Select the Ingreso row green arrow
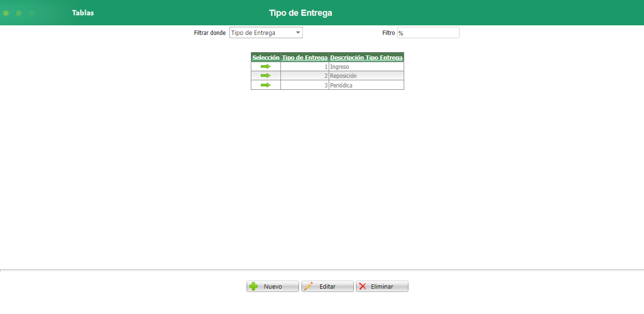The width and height of the screenshot is (644, 314). 266,66
